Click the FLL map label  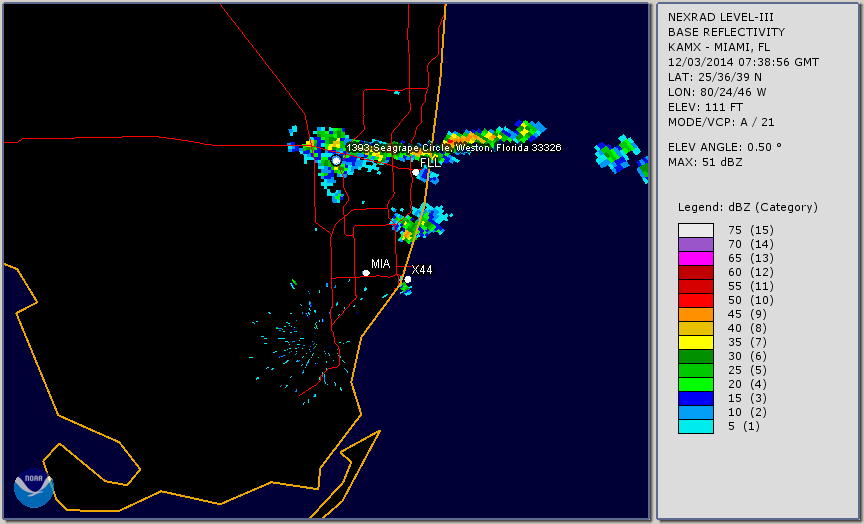(430, 163)
